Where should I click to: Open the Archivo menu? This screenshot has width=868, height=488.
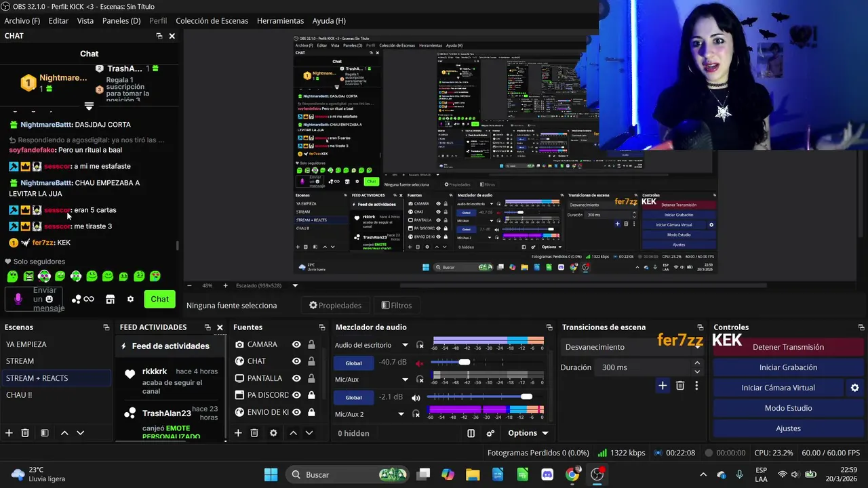(x=22, y=21)
